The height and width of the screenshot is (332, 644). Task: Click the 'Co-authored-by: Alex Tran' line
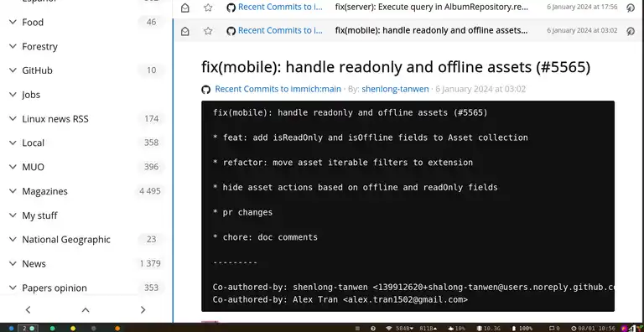(340, 300)
